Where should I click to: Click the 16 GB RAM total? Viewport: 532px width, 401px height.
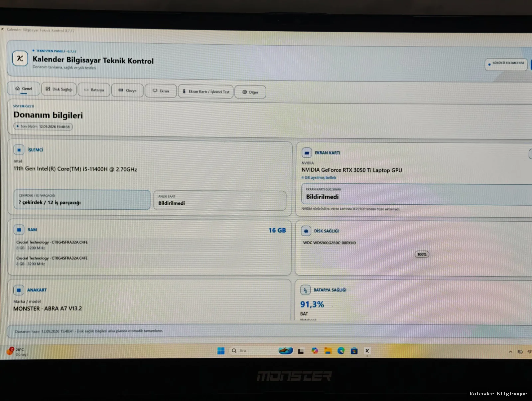[x=277, y=230]
